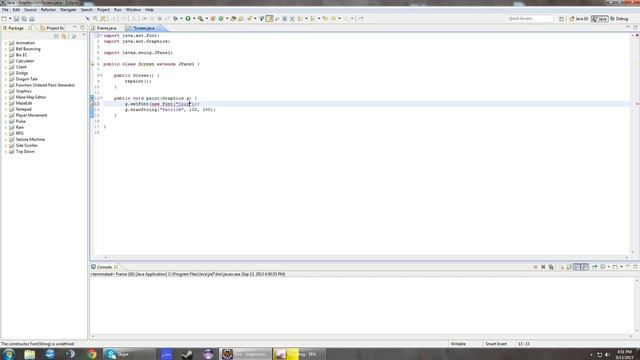Viewport: 640px width, 360px height.
Task: Click the External Tools run icon
Action: tap(200, 18)
